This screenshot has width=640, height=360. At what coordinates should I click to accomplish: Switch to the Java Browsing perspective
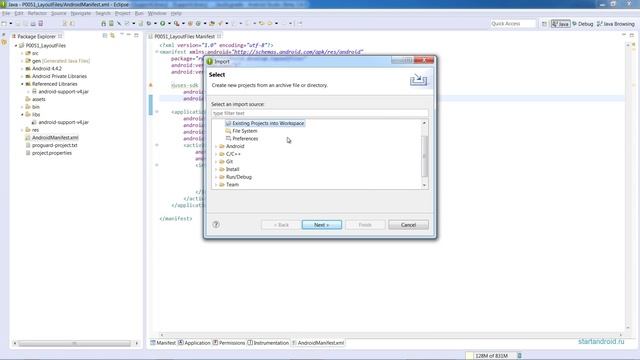pyautogui.click(x=616, y=24)
